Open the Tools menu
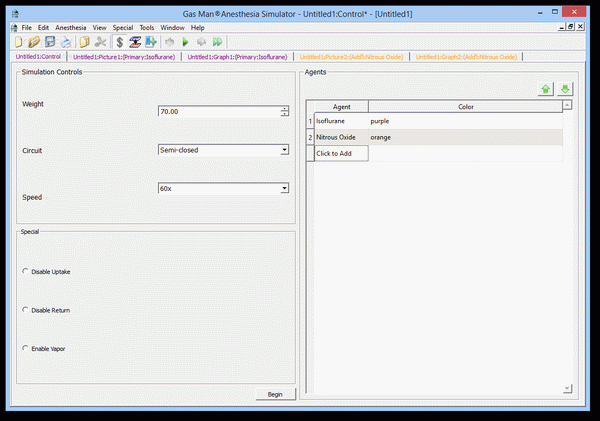600x421 pixels. coord(147,28)
